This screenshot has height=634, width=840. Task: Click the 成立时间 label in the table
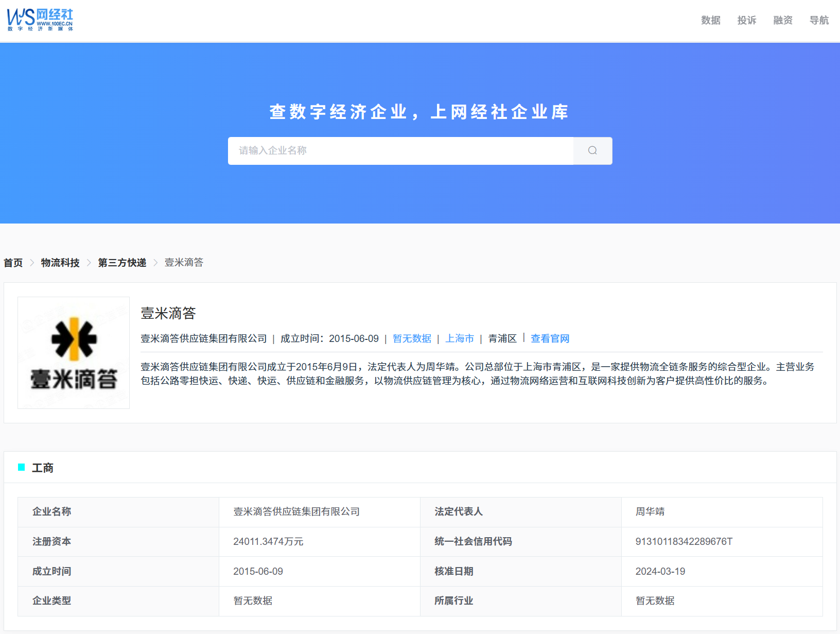pos(51,571)
